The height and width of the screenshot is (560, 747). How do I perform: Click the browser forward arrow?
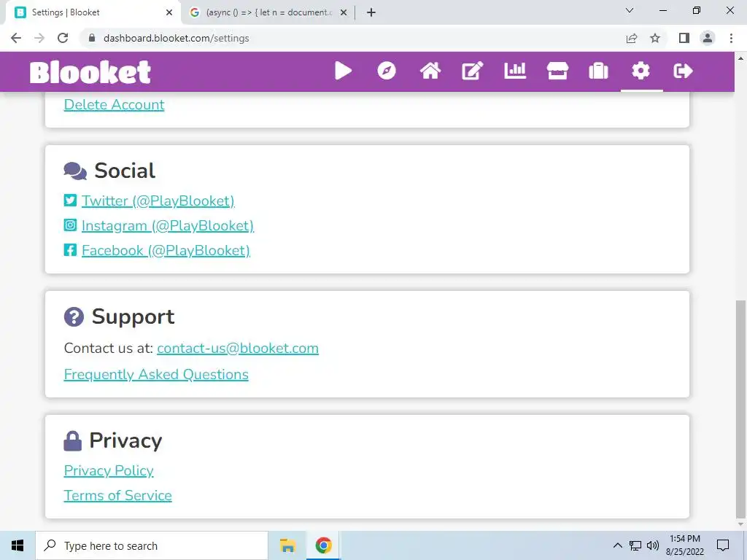click(x=39, y=38)
